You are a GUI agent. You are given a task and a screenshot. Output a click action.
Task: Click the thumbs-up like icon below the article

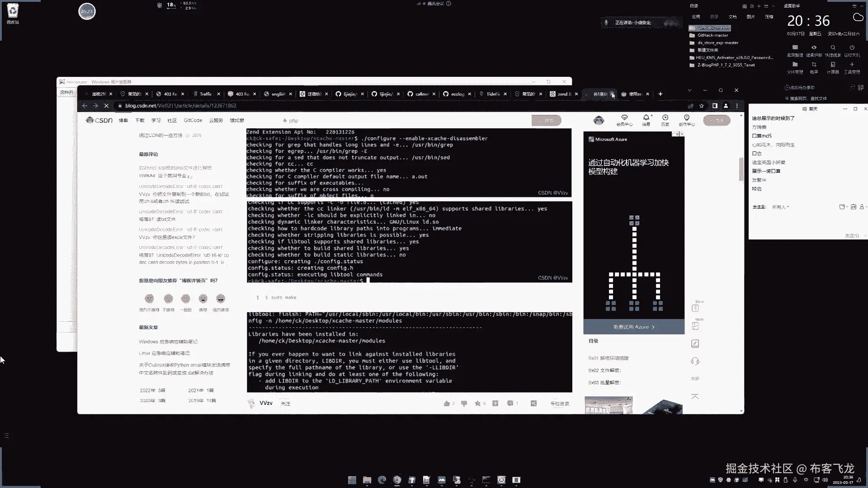click(x=447, y=404)
